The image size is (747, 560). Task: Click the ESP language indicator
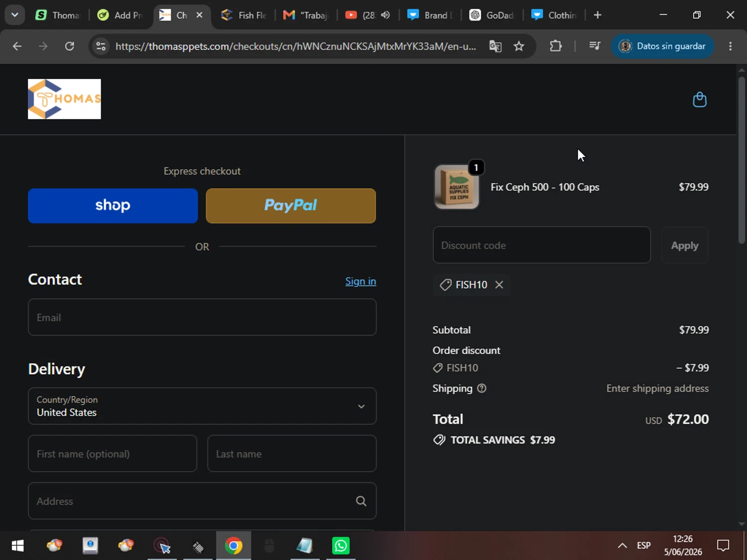coord(644,546)
